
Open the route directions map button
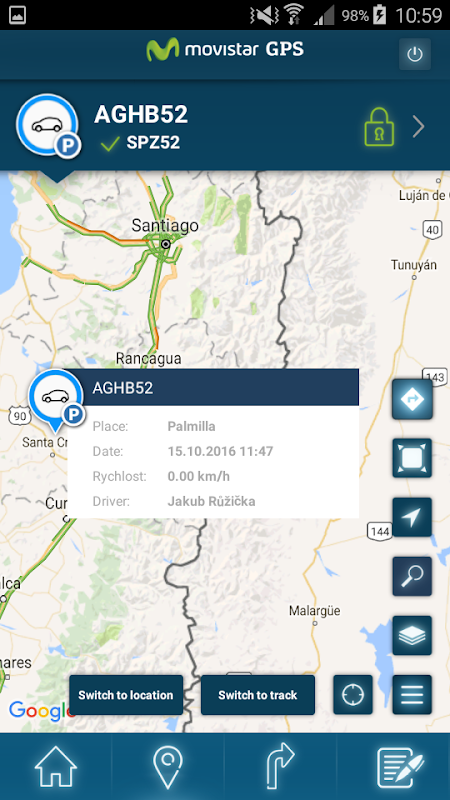click(412, 399)
